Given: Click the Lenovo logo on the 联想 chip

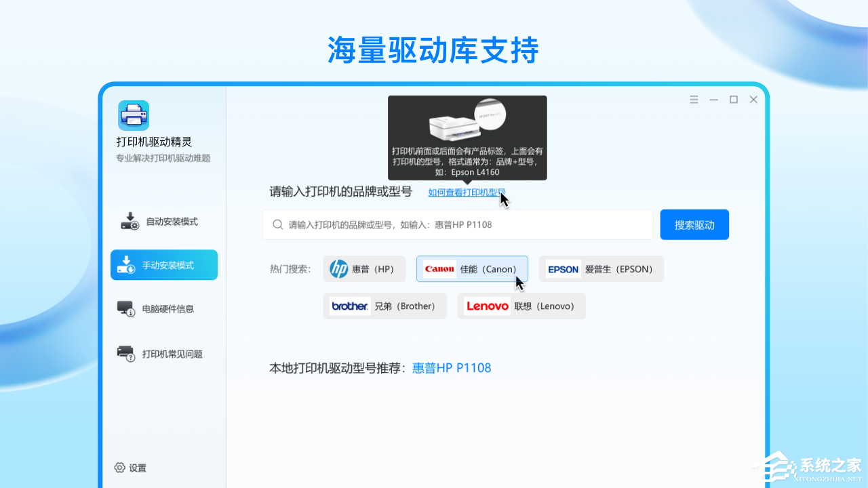Looking at the screenshot, I should [x=487, y=306].
